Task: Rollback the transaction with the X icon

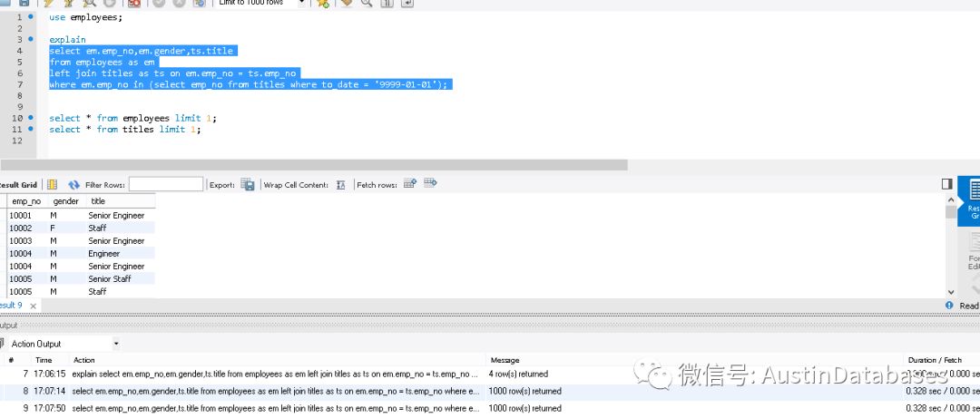Action: [179, 3]
